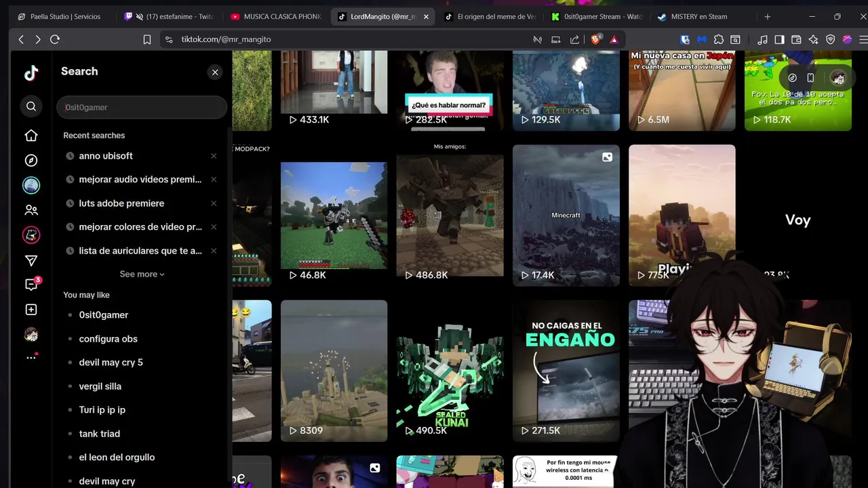Open the thumbnail with 46.8K views
Image resolution: width=868 pixels, height=488 pixels.
tap(334, 215)
